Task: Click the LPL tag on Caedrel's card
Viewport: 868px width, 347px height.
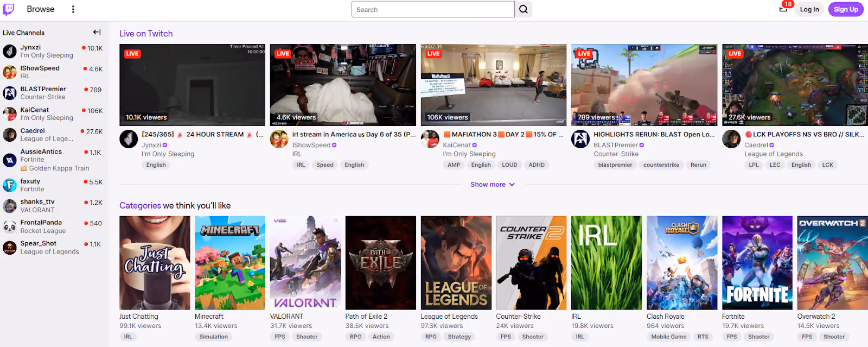Action: [754, 165]
